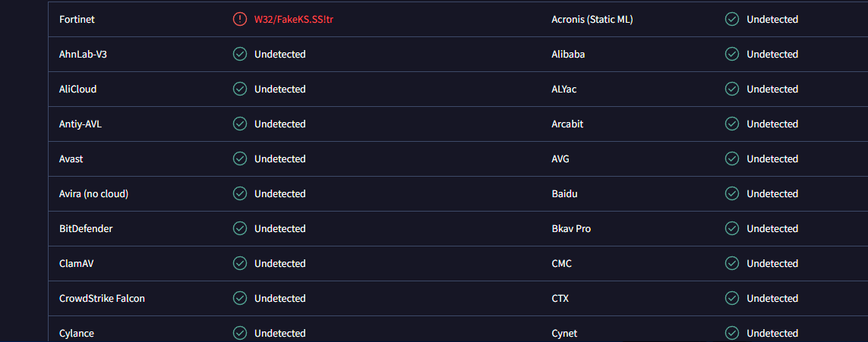868x342 pixels.
Task: Click the Fortinet vendor name
Action: pos(77,19)
